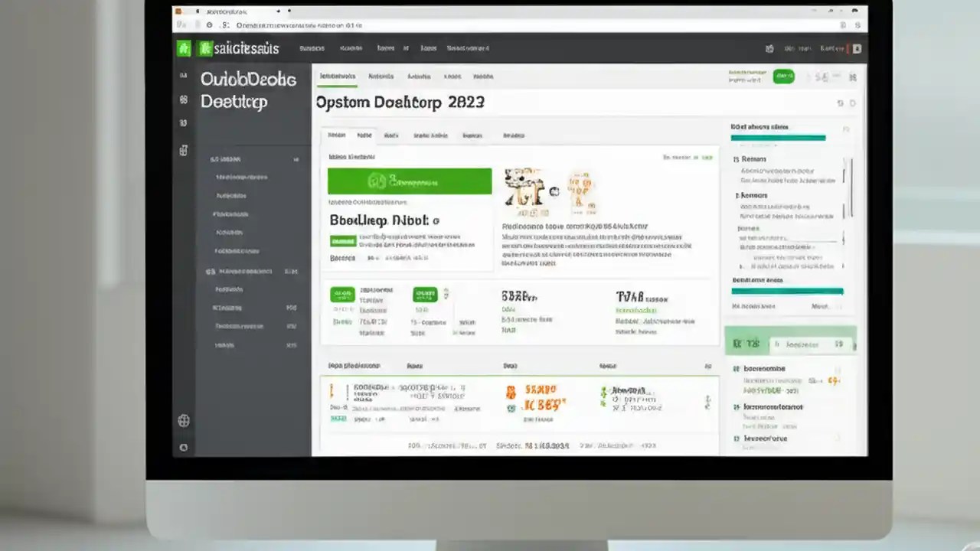Expand the sales team dropdown in left sidebar

[x=295, y=159]
